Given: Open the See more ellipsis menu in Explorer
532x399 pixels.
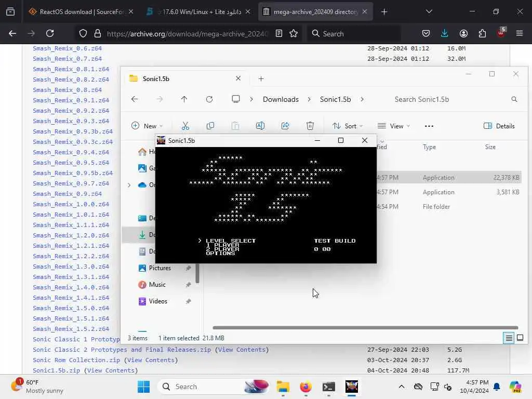Looking at the screenshot, I should coord(429,126).
